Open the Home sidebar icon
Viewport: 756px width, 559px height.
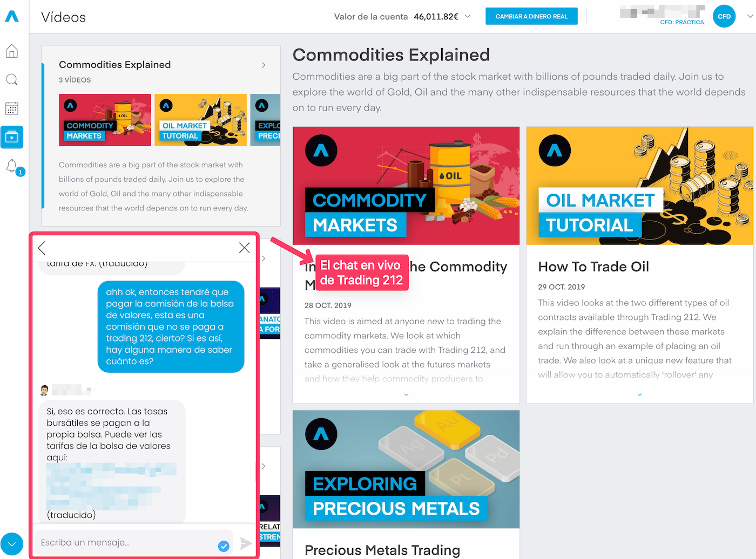(12, 51)
